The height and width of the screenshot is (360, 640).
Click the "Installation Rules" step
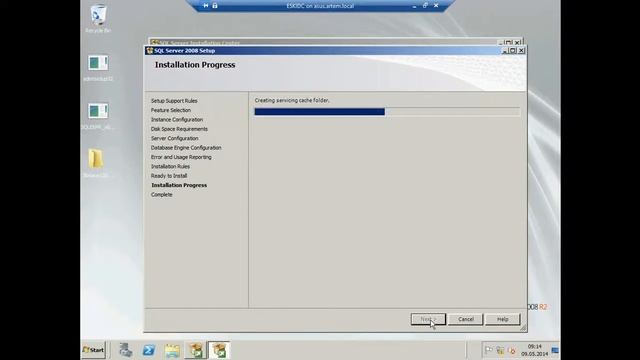coord(170,167)
